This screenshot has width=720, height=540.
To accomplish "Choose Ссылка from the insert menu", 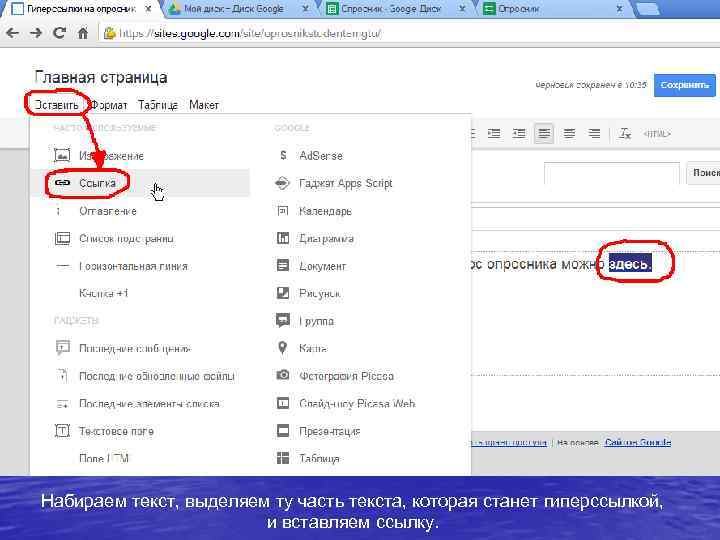I will [140, 183].
